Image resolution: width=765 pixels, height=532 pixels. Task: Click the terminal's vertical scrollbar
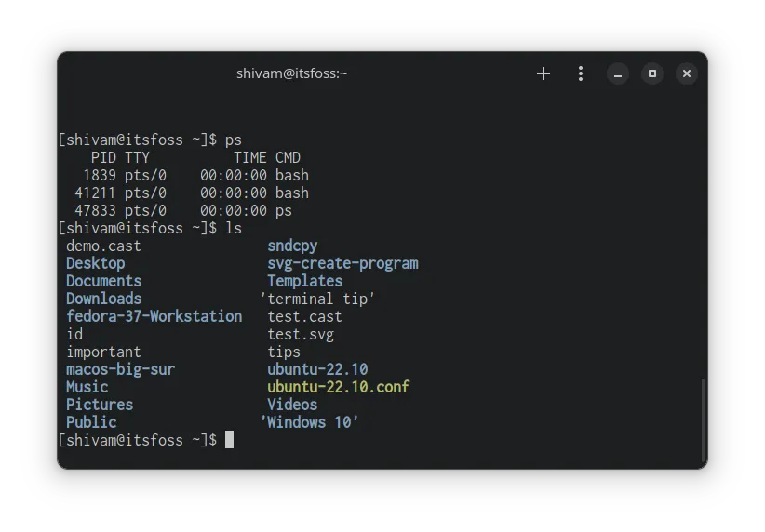tap(703, 419)
